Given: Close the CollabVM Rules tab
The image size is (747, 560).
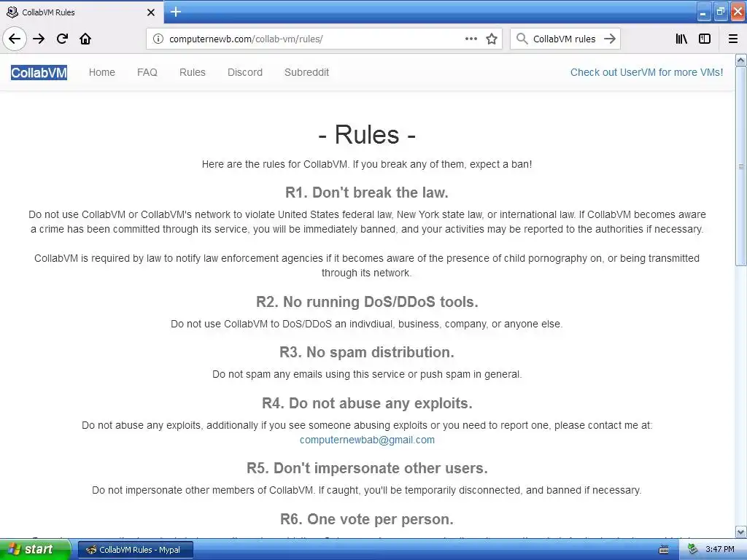Looking at the screenshot, I should [x=151, y=12].
